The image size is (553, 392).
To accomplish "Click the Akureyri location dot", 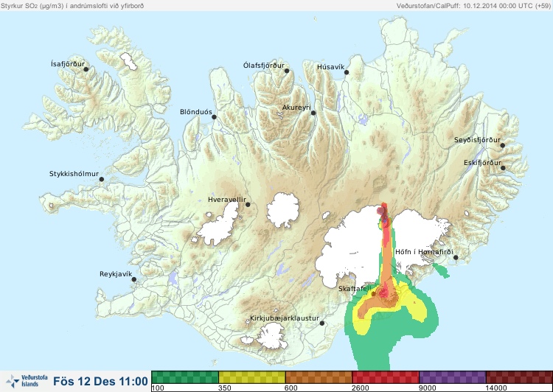I will (x=313, y=113).
